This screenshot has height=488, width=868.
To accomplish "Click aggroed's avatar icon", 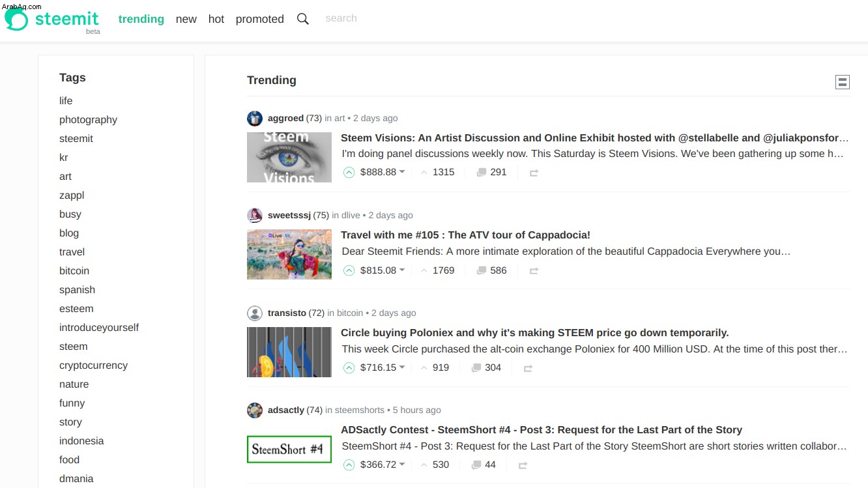I will coord(255,119).
